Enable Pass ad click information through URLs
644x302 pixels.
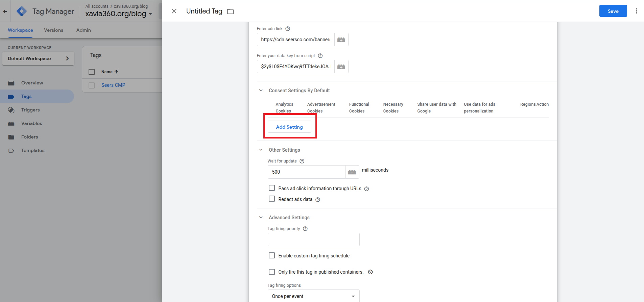[x=272, y=188]
